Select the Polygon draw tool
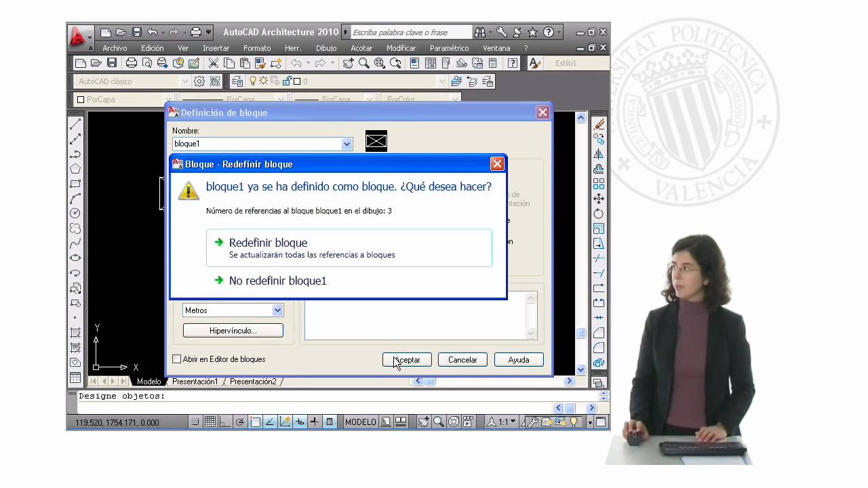Screen dimensions: 868x488 pos(75,169)
